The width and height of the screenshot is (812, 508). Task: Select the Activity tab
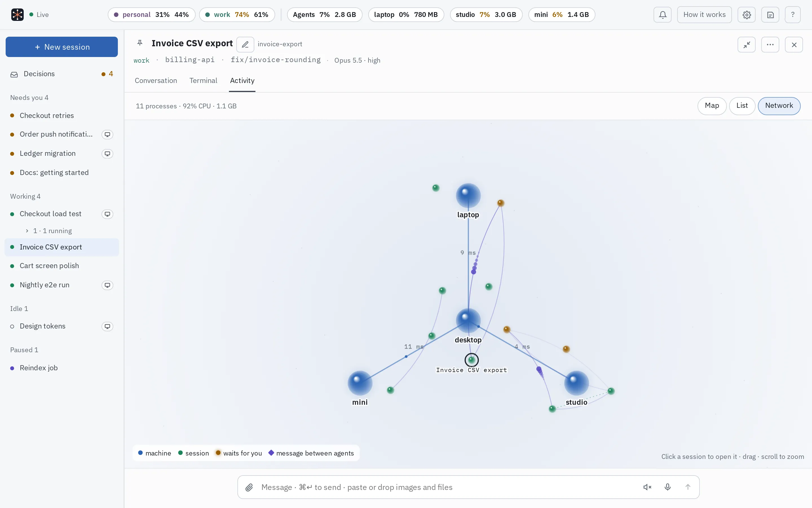242,81
